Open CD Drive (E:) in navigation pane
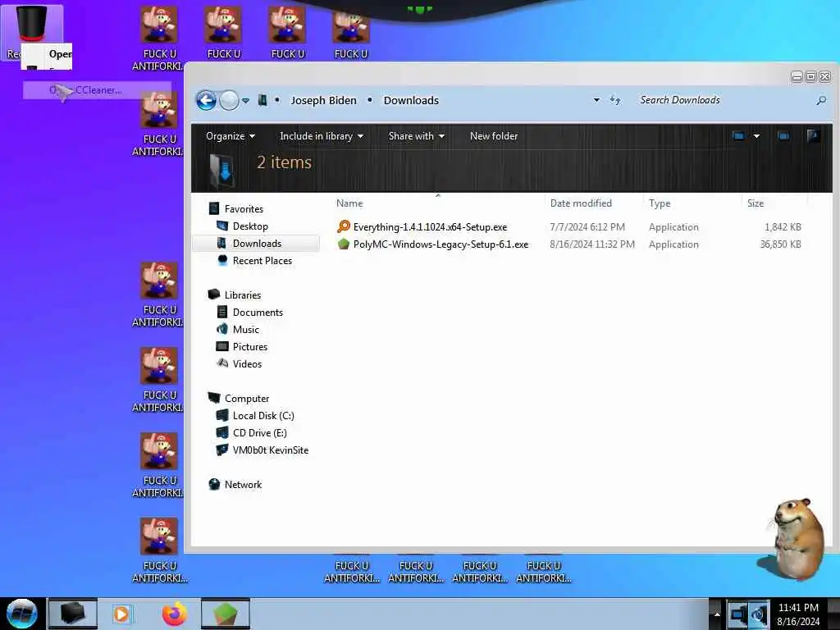The height and width of the screenshot is (630, 840). point(259,433)
